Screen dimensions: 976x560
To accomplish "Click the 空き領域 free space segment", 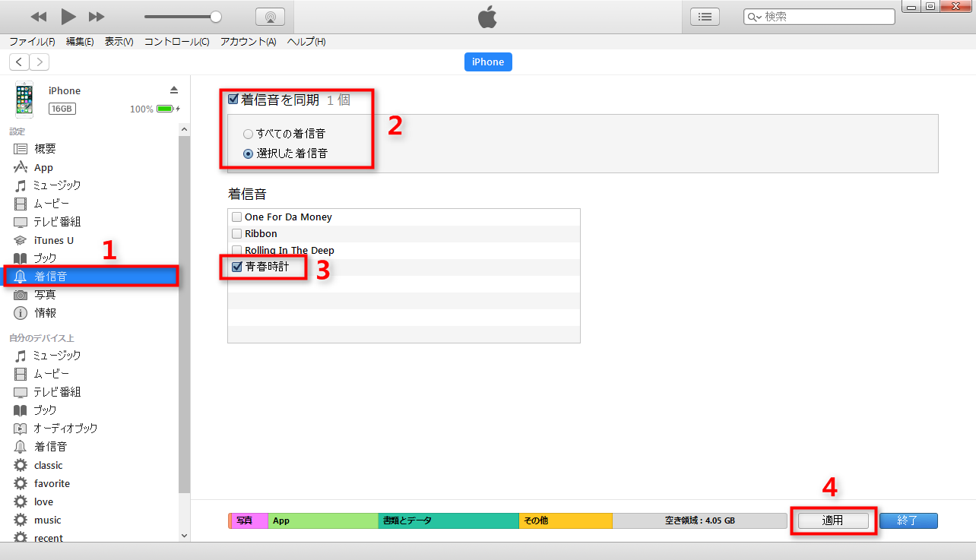I will click(x=700, y=520).
